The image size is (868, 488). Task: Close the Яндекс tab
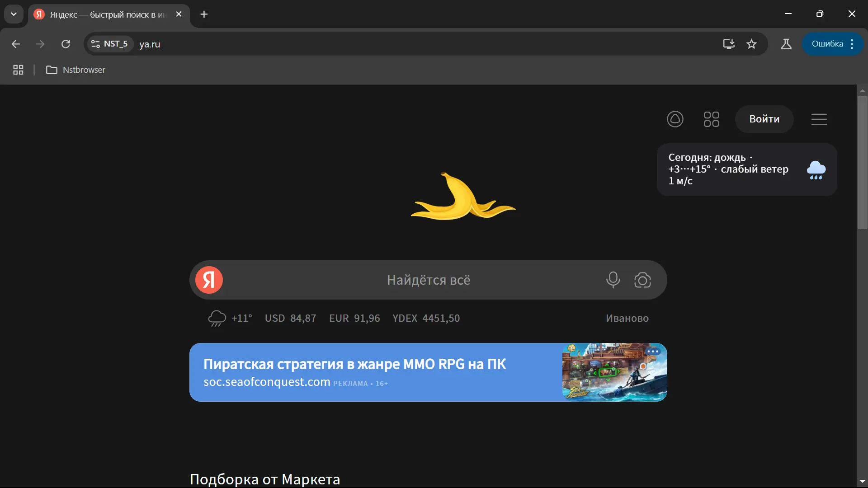point(179,14)
